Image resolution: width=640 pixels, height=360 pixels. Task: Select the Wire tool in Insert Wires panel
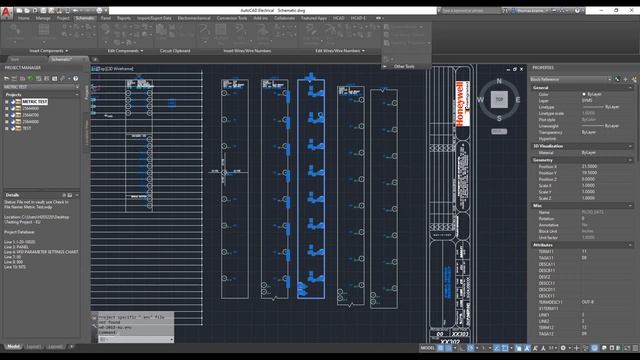(204, 33)
